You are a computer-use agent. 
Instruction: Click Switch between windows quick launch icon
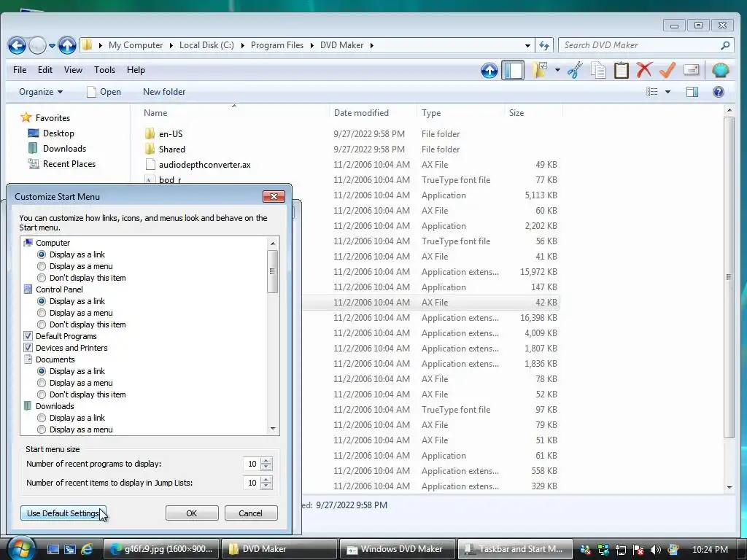pos(69,549)
